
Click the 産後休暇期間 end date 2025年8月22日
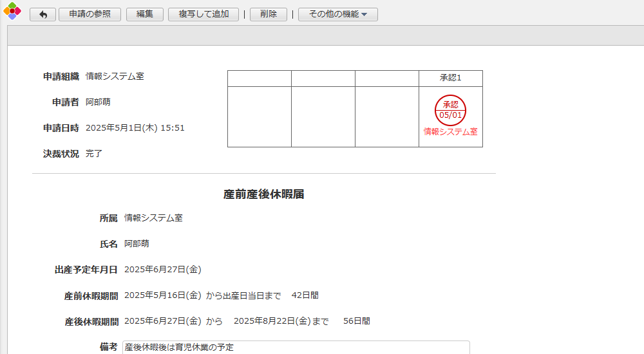coord(274,321)
